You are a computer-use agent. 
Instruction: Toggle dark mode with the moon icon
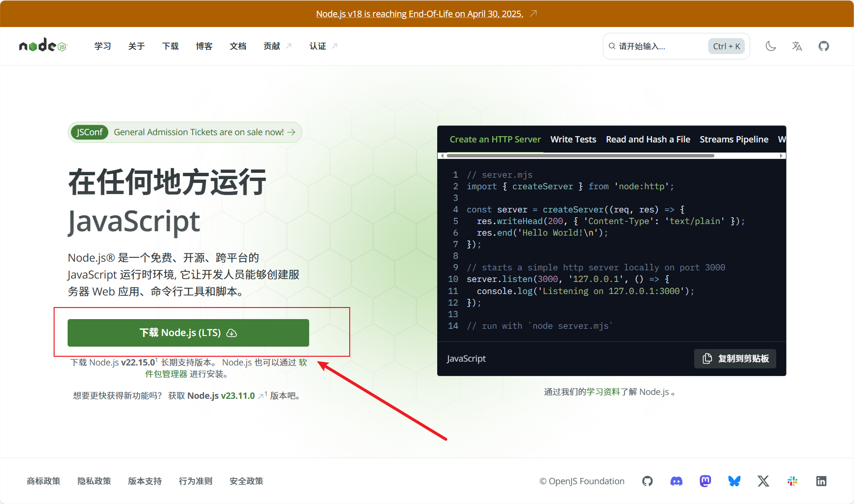pyautogui.click(x=771, y=46)
